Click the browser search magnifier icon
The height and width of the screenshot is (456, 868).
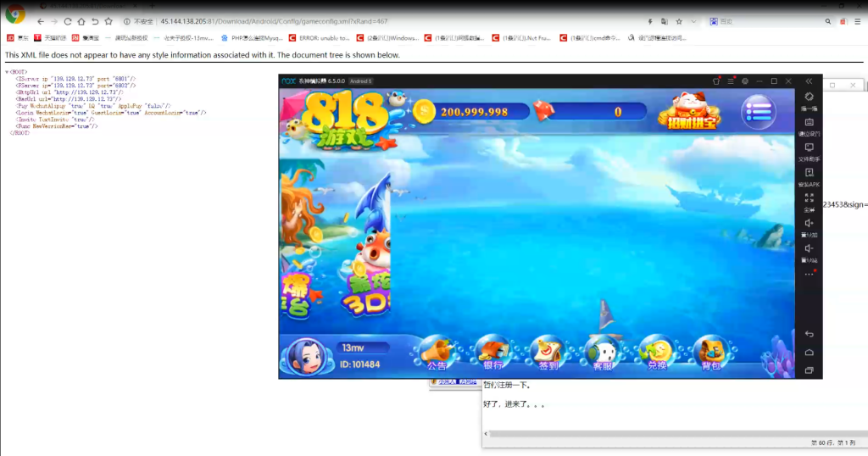click(828, 21)
